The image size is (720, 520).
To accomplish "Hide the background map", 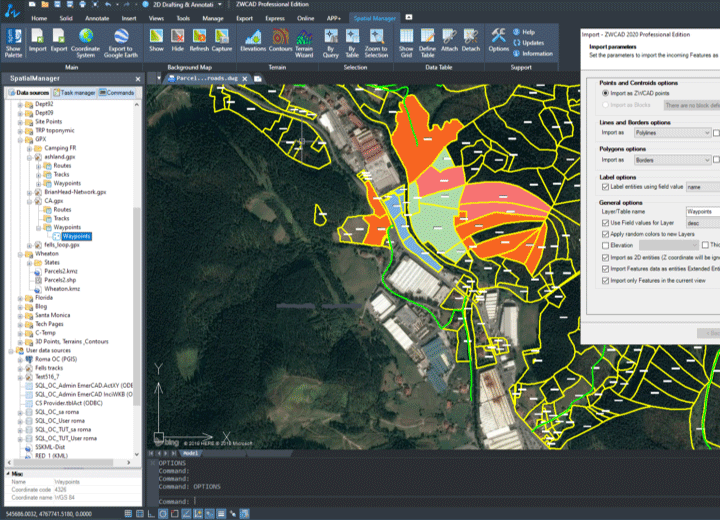I will (x=178, y=40).
